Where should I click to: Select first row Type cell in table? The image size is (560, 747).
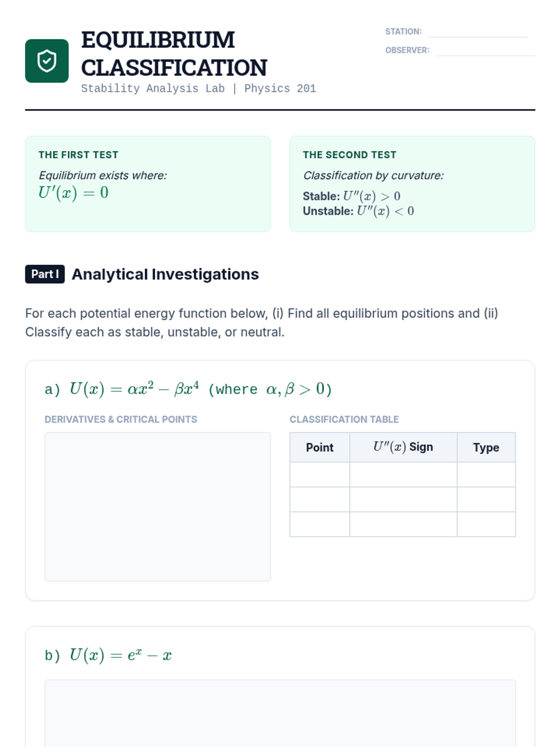coord(486,474)
